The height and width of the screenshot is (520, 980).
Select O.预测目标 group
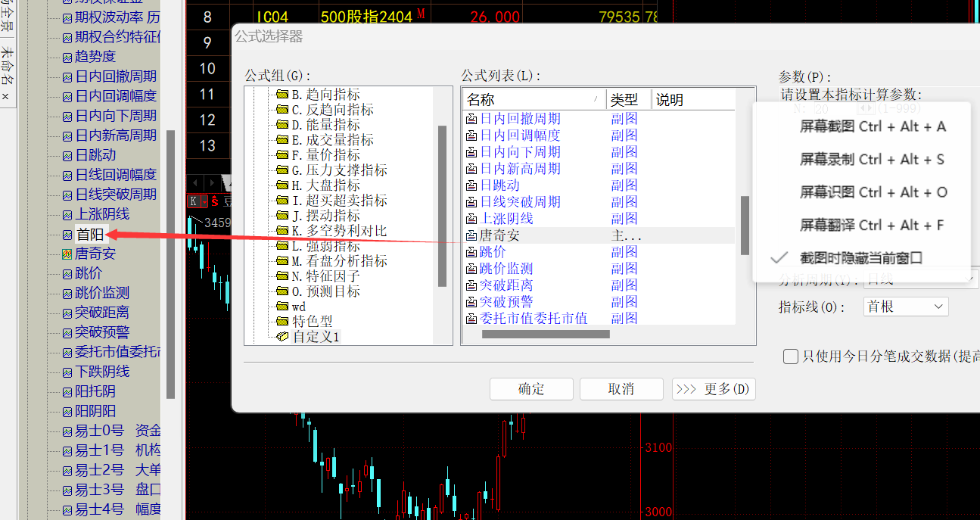326,291
